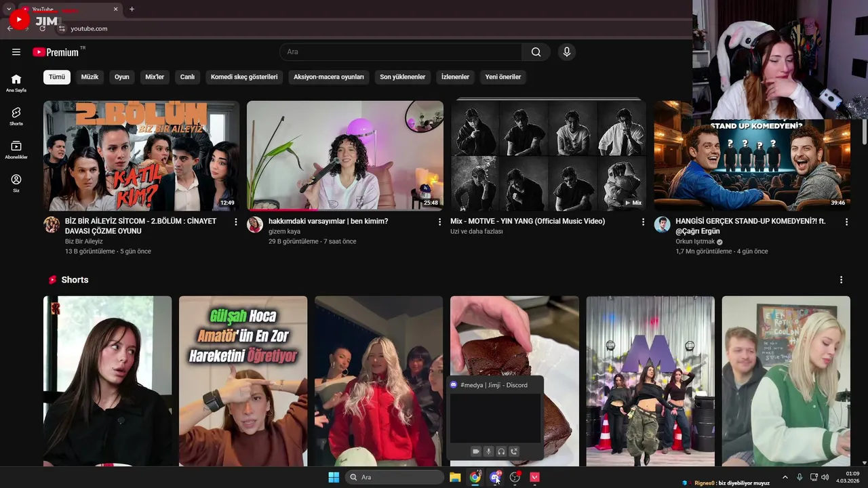Click the Biz Bir Aileyiz channel avatar
Image resolution: width=868 pixels, height=488 pixels.
point(52,225)
